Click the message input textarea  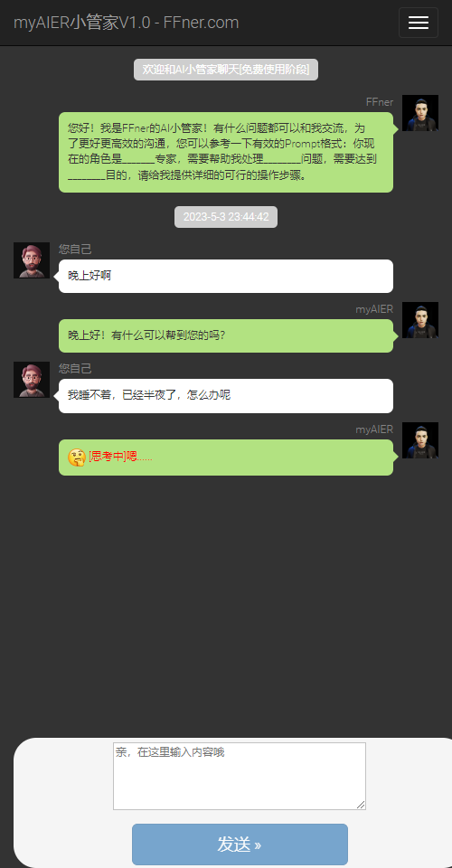coord(240,776)
